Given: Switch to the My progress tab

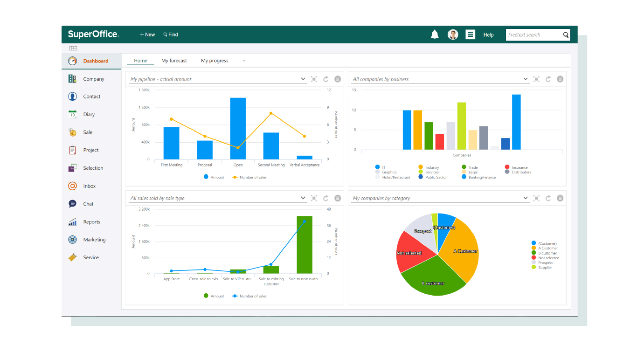Looking at the screenshot, I should [x=215, y=61].
